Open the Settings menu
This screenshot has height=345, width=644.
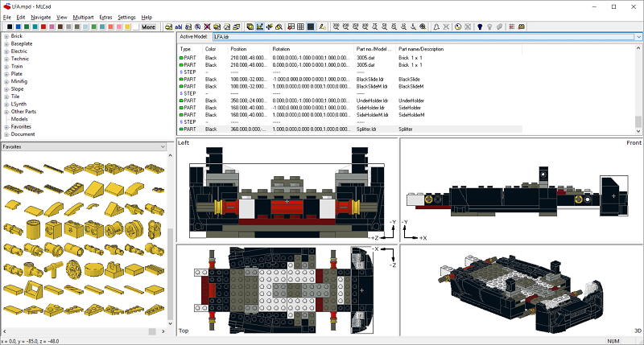click(x=126, y=17)
